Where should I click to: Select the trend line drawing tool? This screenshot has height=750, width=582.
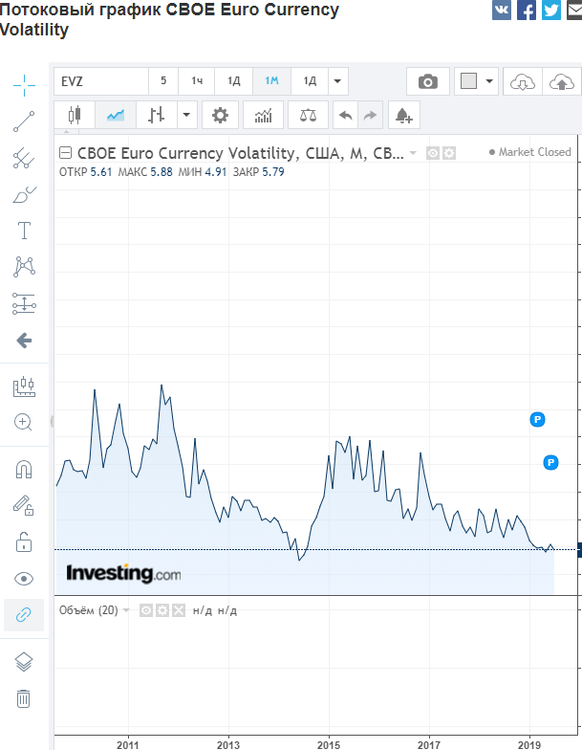(x=24, y=121)
